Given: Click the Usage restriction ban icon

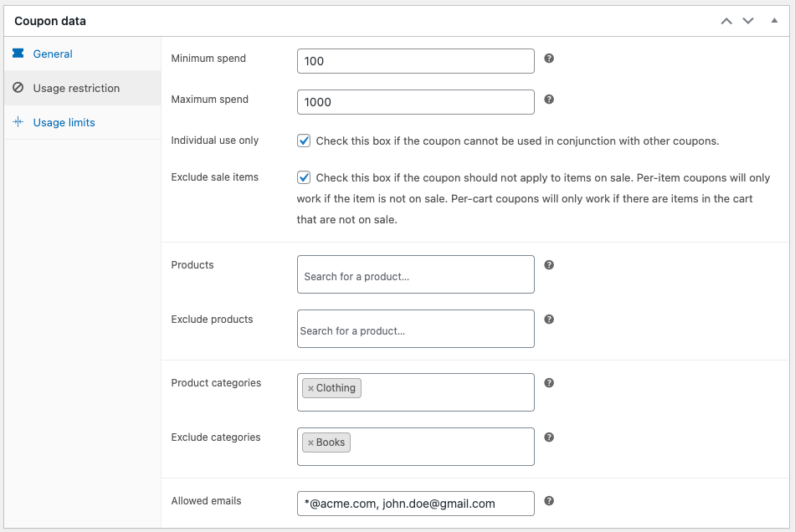Looking at the screenshot, I should coord(18,88).
